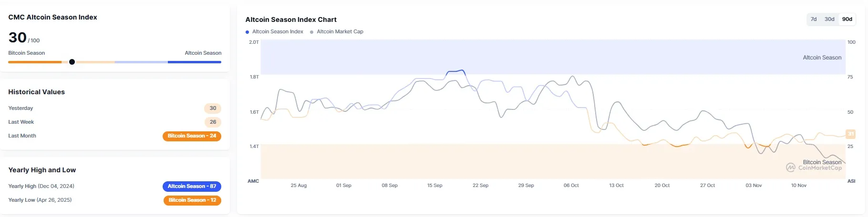Click the orange 31 value badge on chart
The width and height of the screenshot is (868, 217).
point(850,134)
